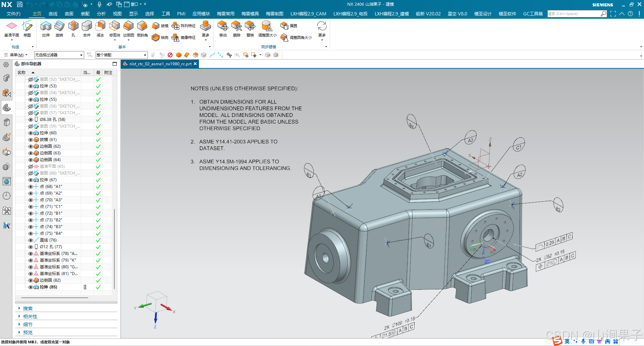Open the 窗口 window menu button
This screenshot has height=346, width=644.
pos(133,4)
